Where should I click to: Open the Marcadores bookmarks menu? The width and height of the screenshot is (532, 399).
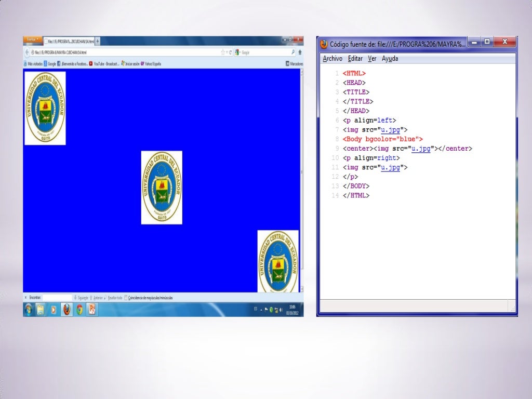click(294, 63)
